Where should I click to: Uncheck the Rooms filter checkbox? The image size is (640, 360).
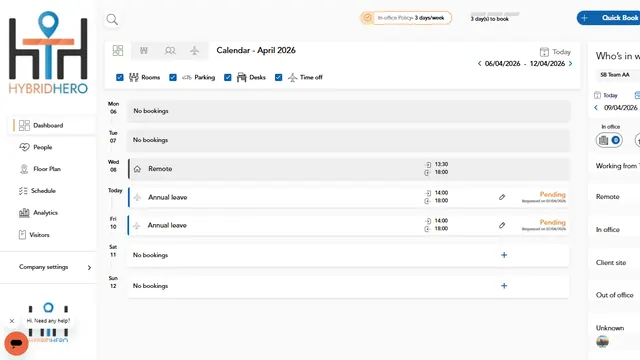[120, 77]
